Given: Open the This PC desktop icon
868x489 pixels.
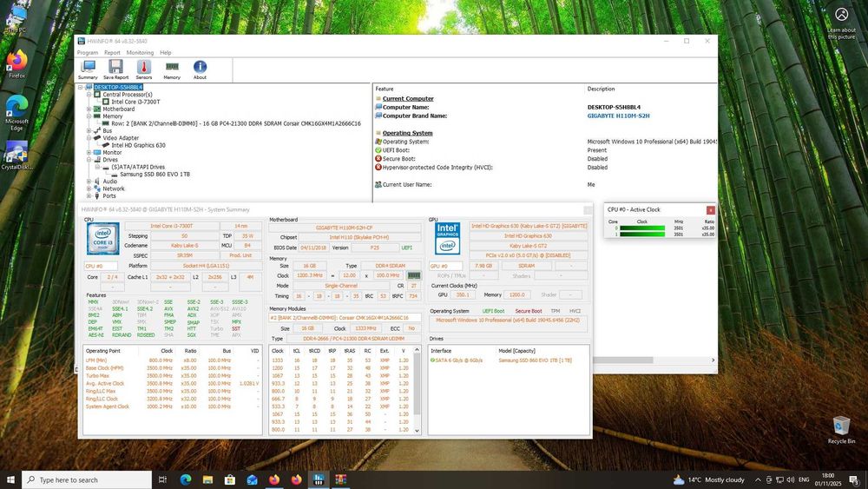Looking at the screenshot, I should [x=16, y=17].
